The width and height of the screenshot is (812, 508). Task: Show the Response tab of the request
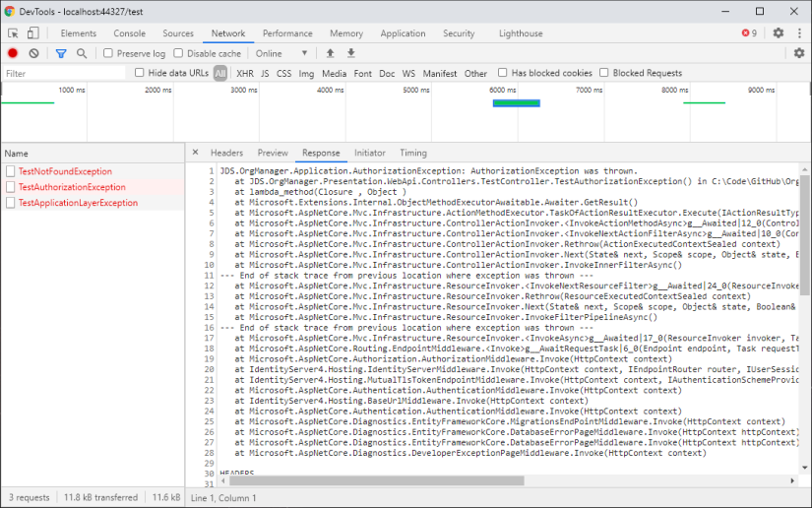coord(321,153)
